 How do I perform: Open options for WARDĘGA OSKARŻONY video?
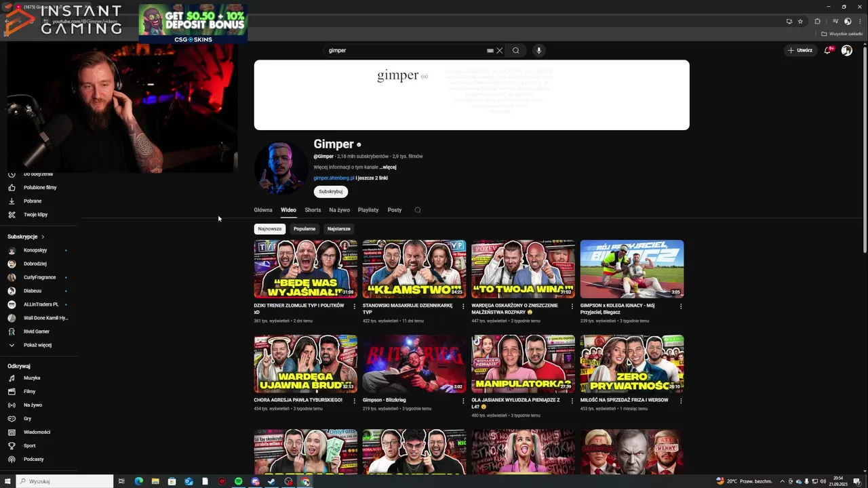[572, 306]
